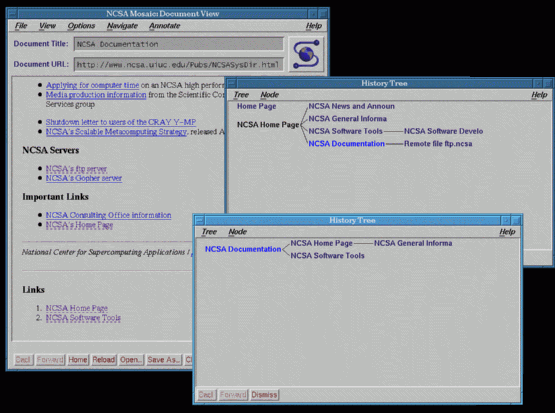Click Back button in Mosaic window
The width and height of the screenshot is (555, 413).
23,360
